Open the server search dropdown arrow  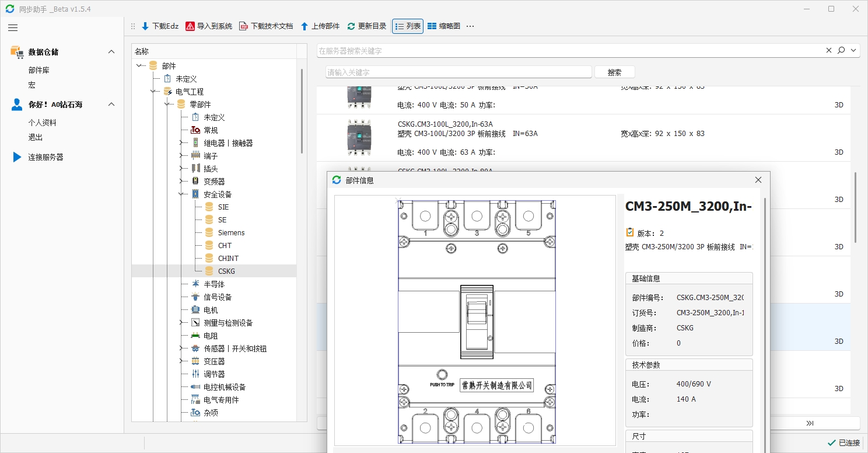pos(854,51)
